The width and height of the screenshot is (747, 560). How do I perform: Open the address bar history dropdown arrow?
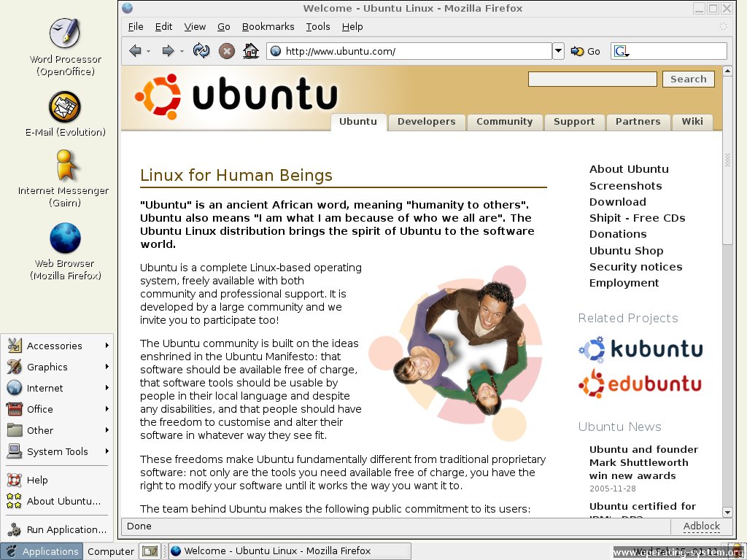558,51
